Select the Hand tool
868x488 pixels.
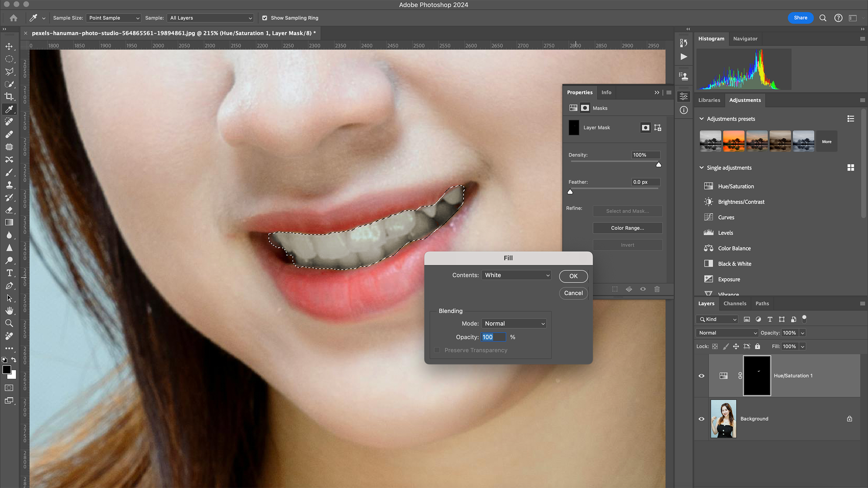point(9,311)
